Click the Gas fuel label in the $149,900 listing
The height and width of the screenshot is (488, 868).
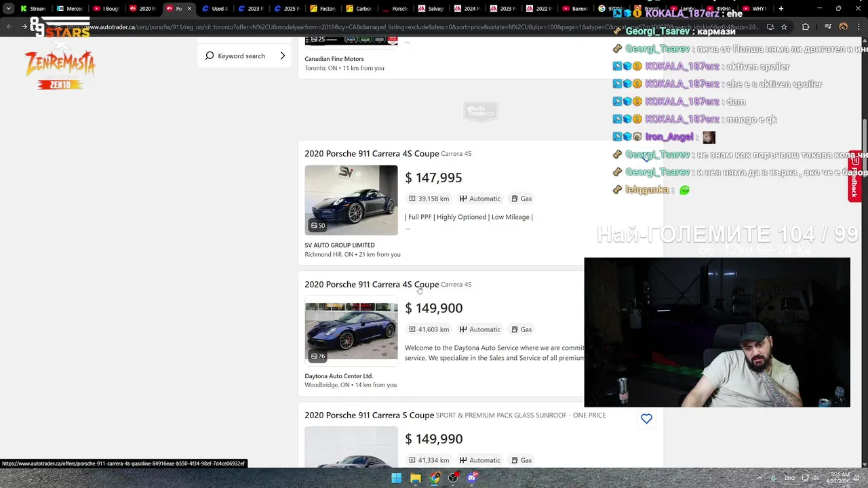coord(521,329)
